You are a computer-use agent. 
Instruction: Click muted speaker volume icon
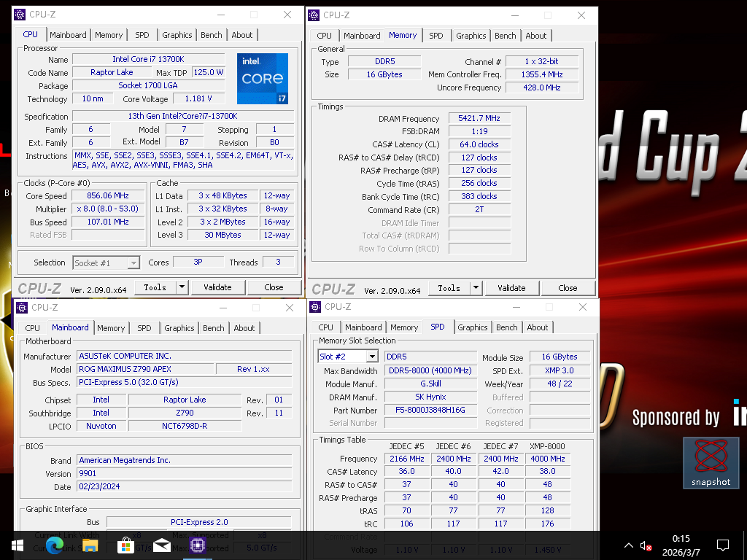click(x=646, y=545)
